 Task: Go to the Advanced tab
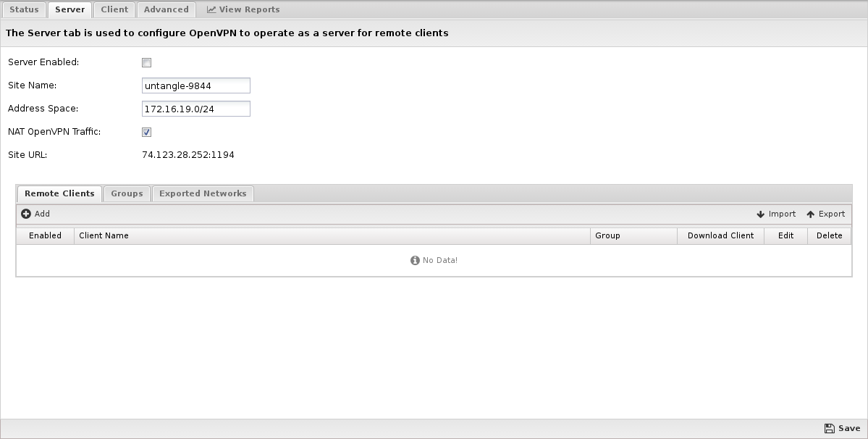tap(166, 9)
